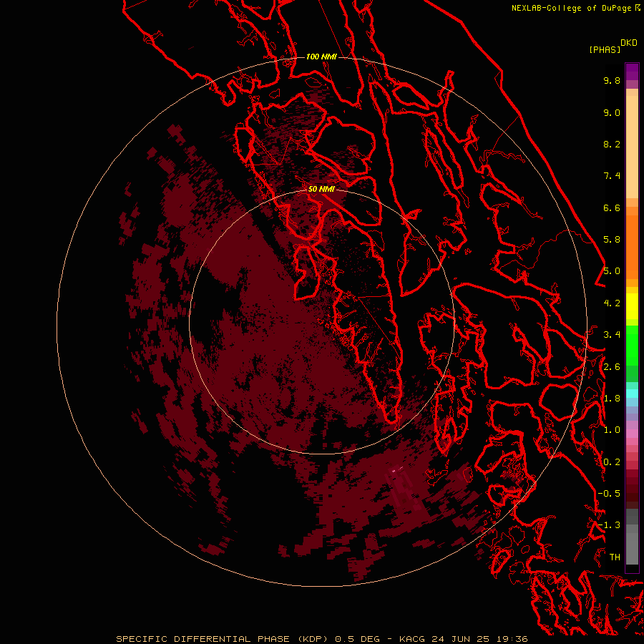
Task: Click the 9.0 value on the color scale
Action: point(612,113)
